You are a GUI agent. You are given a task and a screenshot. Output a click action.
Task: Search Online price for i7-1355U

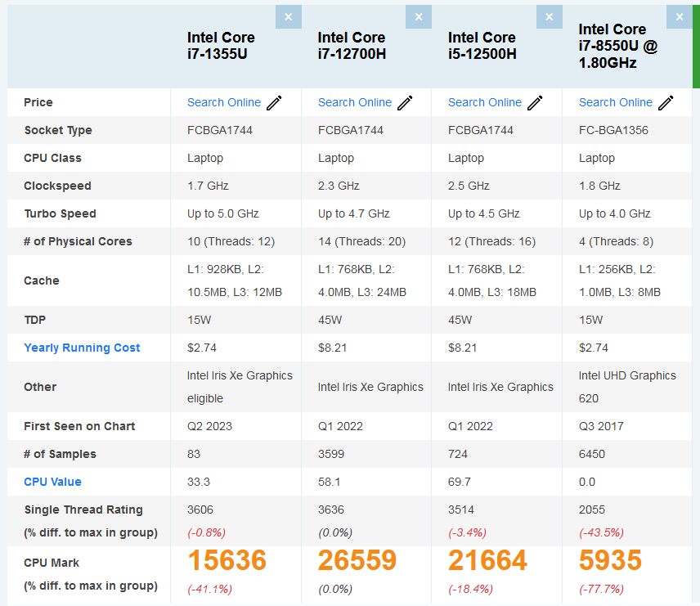pyautogui.click(x=224, y=102)
